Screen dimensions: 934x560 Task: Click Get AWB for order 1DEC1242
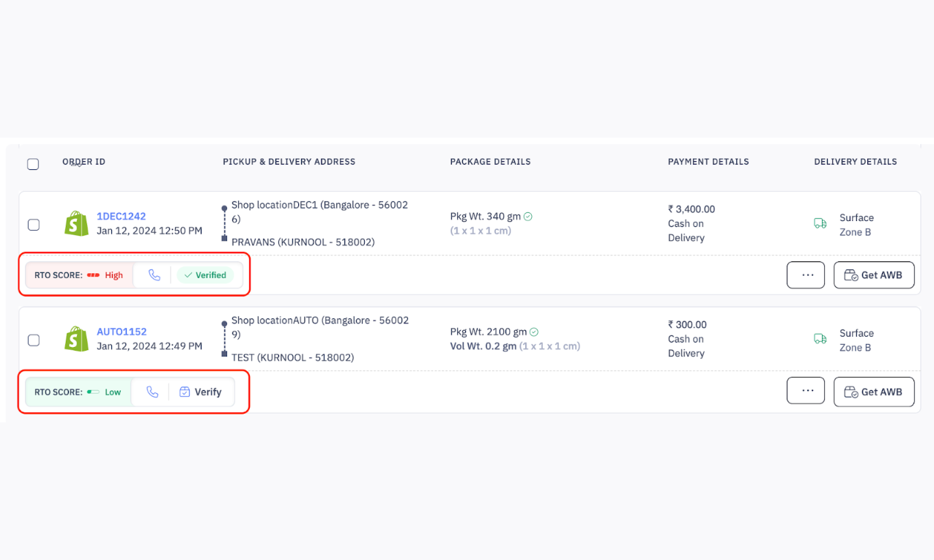(873, 275)
